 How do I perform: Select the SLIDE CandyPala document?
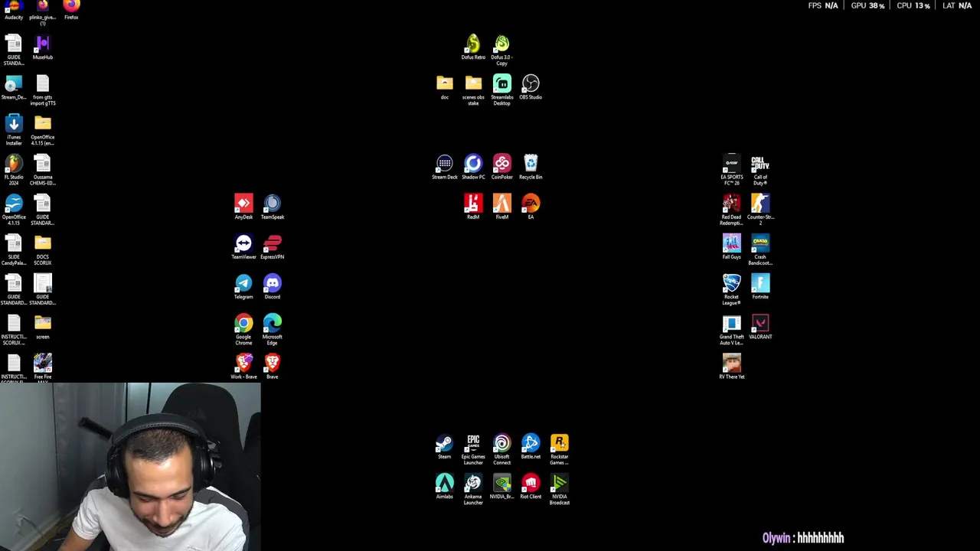14,249
